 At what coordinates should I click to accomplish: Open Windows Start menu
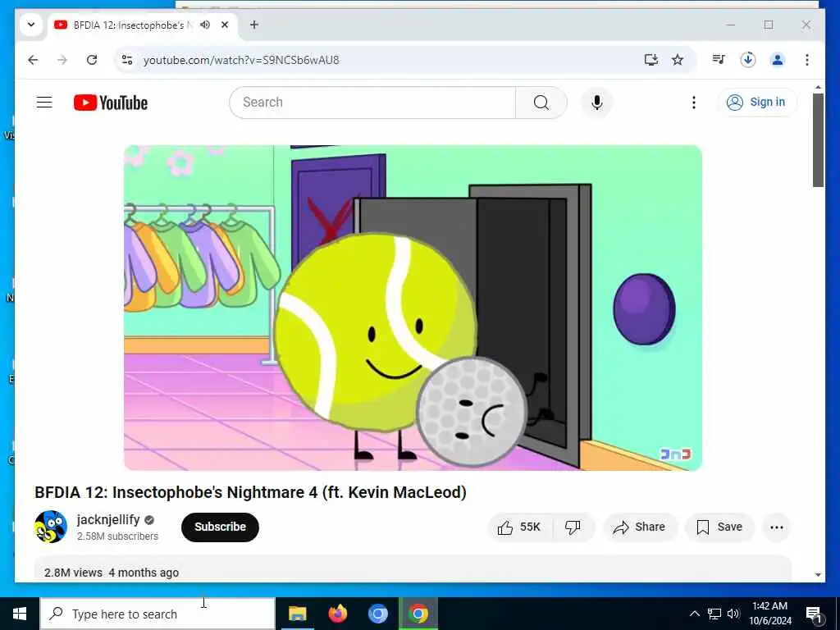point(20,614)
